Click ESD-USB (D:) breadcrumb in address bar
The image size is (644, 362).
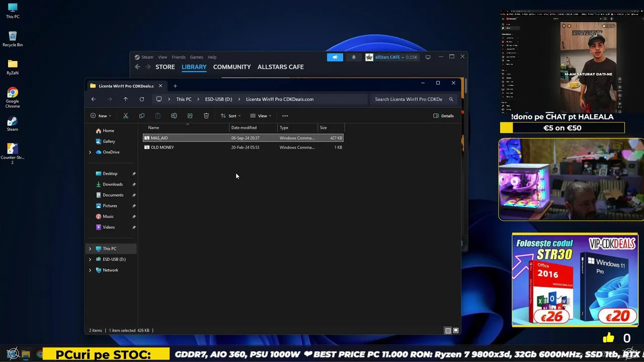point(218,99)
